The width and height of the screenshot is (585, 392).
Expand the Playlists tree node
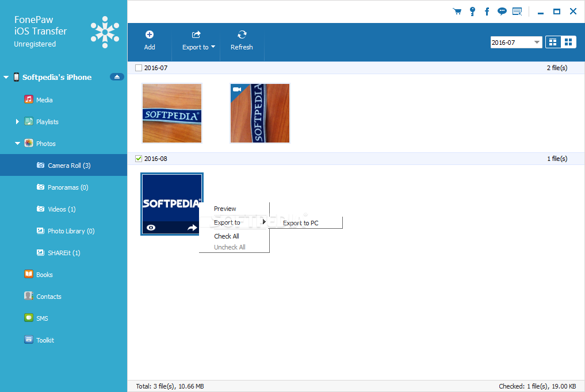pos(17,121)
